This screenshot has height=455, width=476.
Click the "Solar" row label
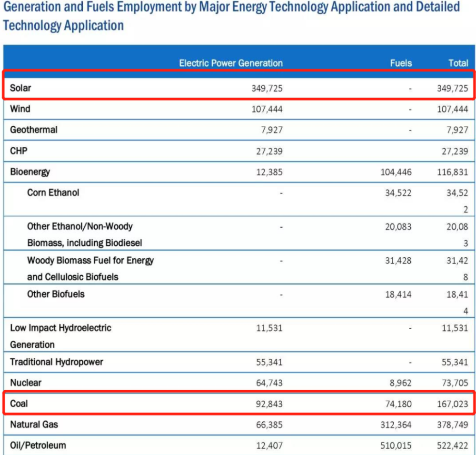[20, 88]
